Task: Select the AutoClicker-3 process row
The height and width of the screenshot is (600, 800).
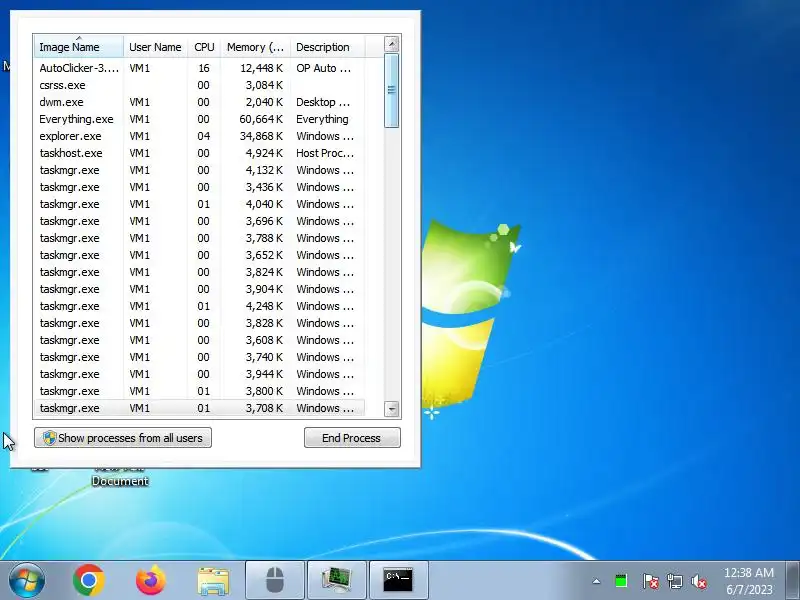Action: point(199,68)
